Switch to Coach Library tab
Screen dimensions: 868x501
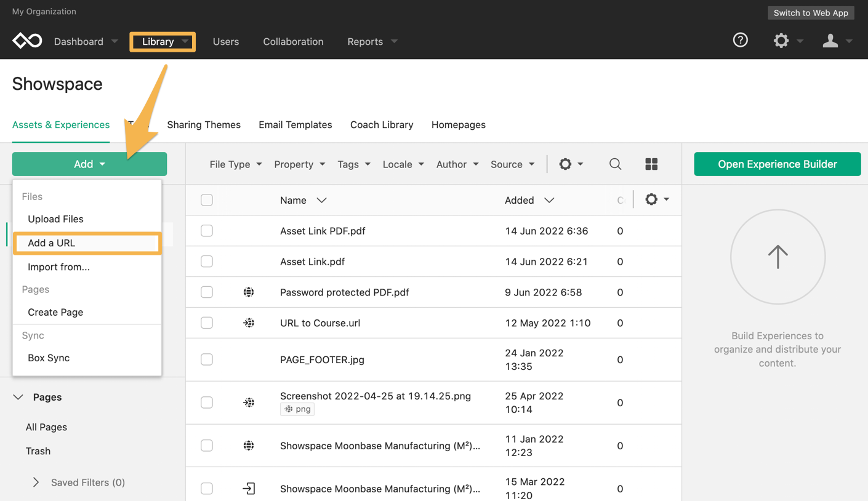[x=382, y=124]
